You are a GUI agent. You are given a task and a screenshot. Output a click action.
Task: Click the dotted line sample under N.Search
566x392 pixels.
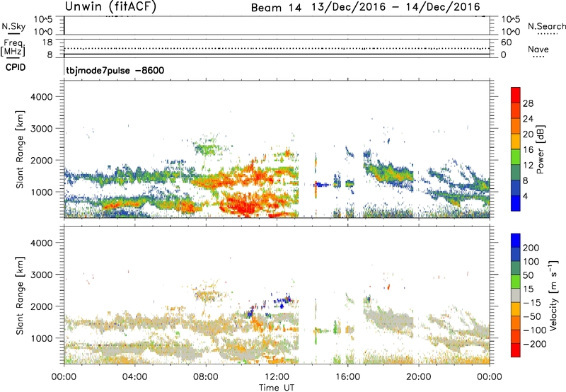click(x=547, y=34)
